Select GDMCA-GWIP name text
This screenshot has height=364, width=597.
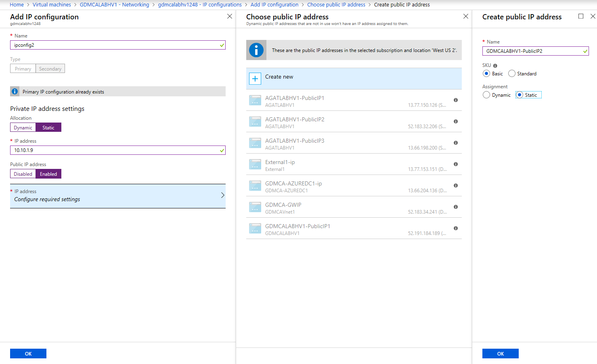(x=283, y=205)
